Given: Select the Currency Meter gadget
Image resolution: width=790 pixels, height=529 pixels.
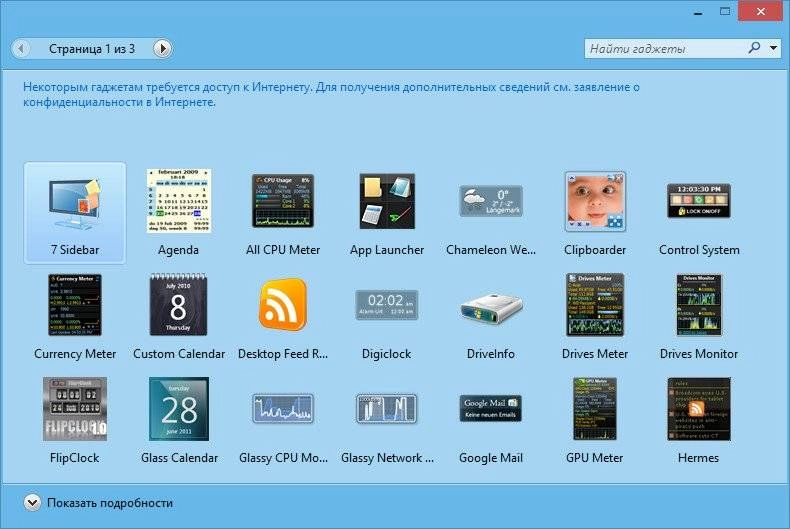Looking at the screenshot, I should coord(75,305).
